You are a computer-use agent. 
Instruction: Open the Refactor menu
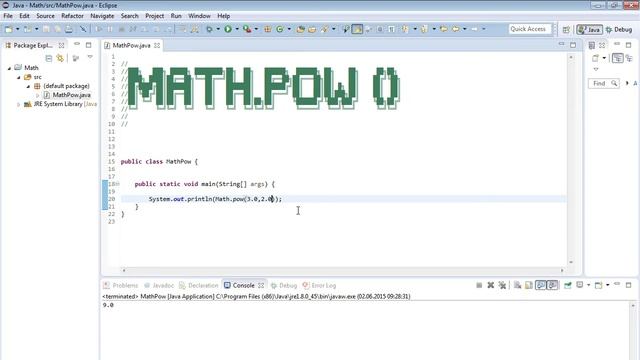(x=72, y=16)
